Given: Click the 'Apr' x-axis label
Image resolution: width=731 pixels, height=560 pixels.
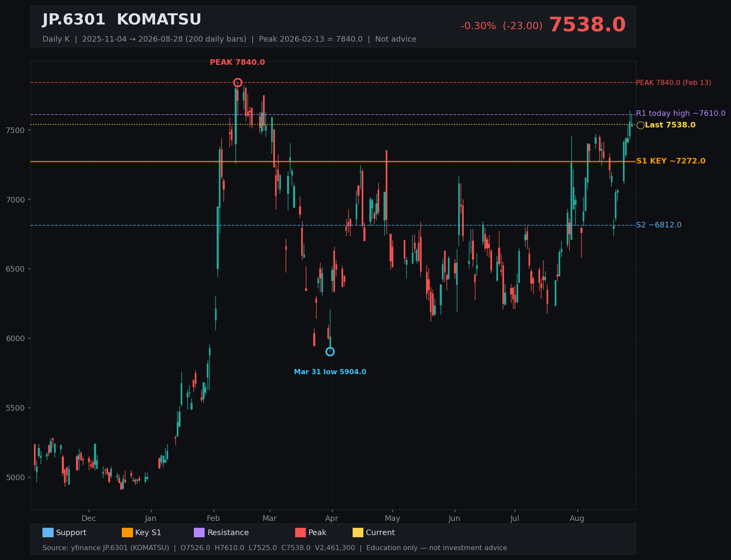Looking at the screenshot, I should (332, 518).
